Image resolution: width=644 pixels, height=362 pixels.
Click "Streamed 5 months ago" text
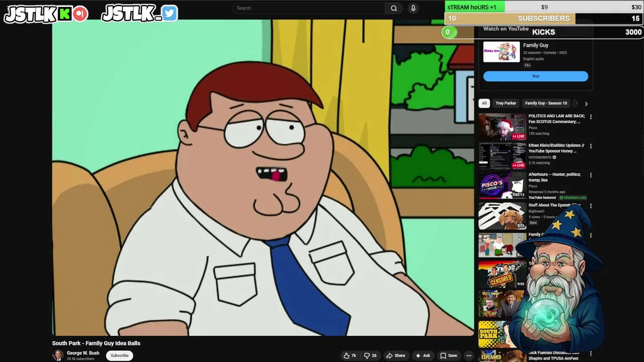point(547,192)
